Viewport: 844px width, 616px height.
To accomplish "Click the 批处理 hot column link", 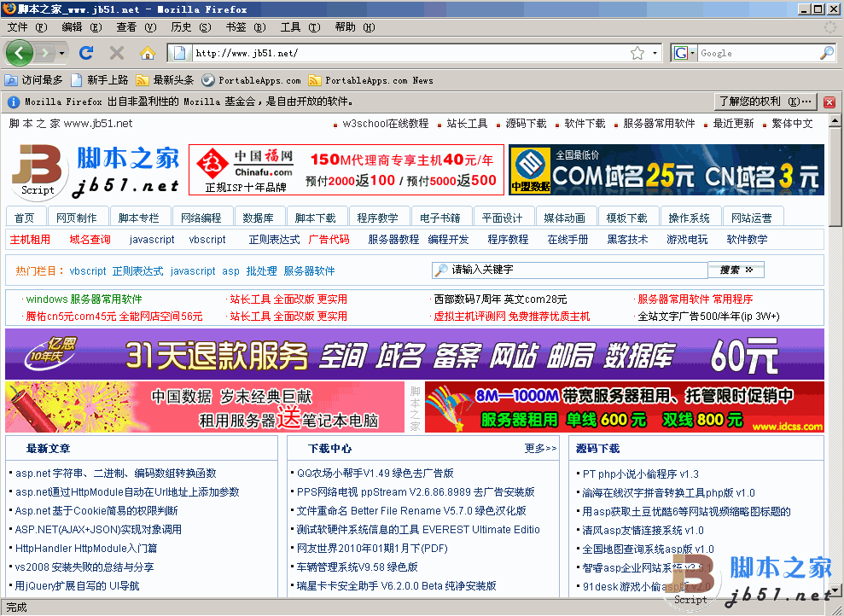I will (x=262, y=271).
